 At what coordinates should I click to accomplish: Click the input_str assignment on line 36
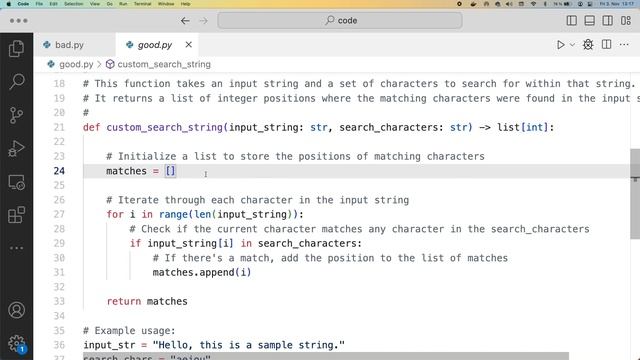[214, 345]
